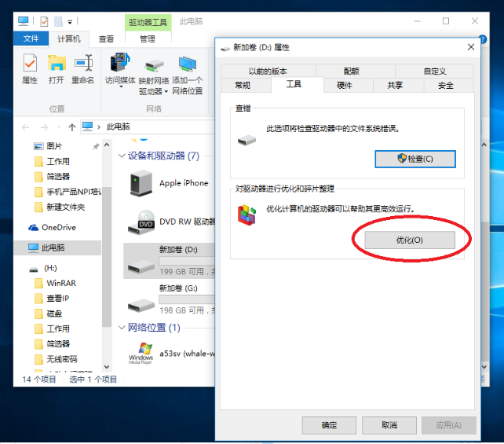Open the 查看IP folder in the sidebar

pos(52,299)
